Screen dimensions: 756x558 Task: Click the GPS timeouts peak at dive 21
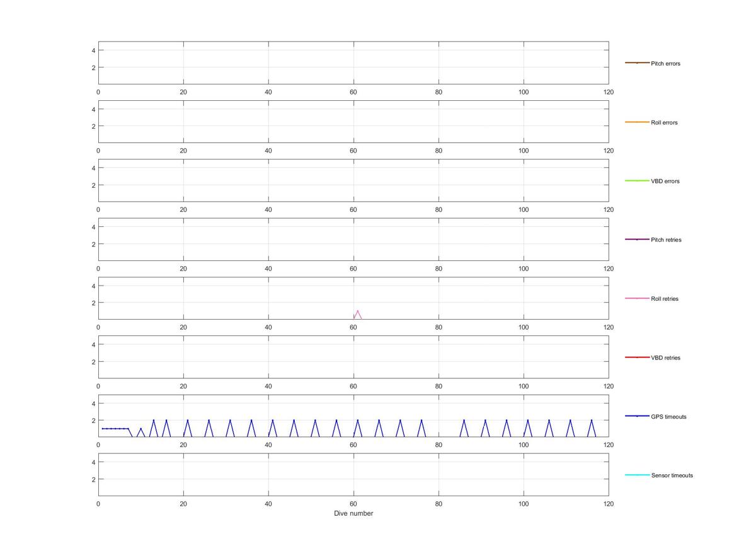[187, 421]
